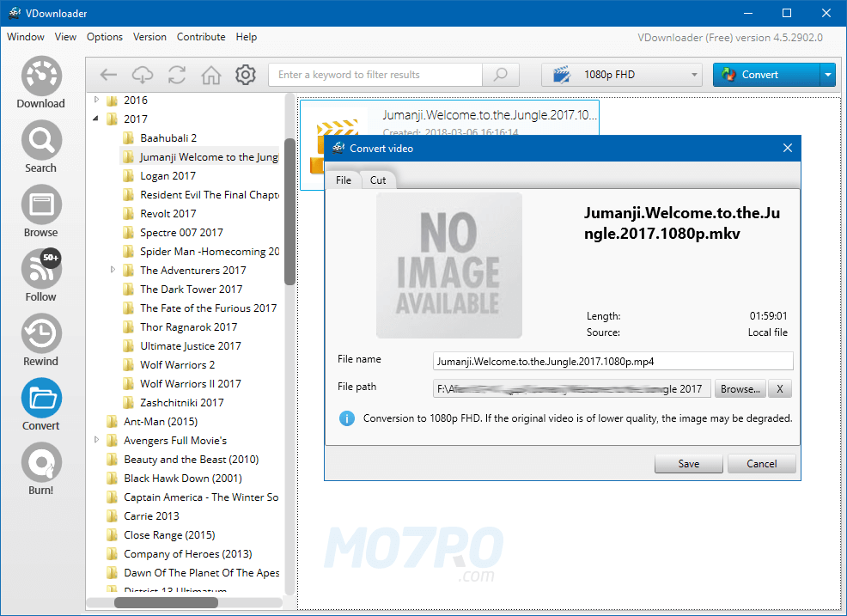Open the Help menu

247,37
